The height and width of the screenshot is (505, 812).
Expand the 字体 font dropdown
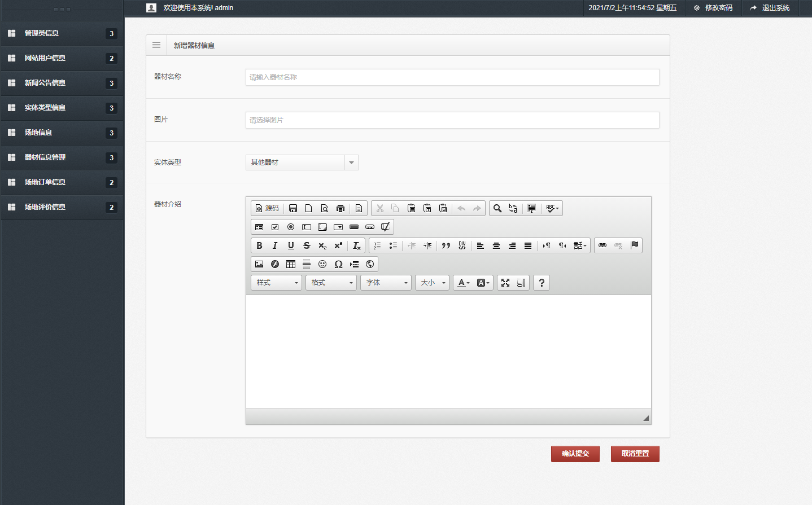coord(387,283)
